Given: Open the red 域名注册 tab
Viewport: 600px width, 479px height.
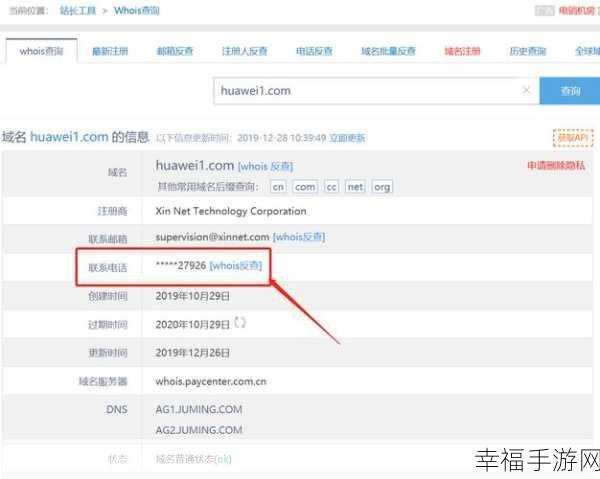Looking at the screenshot, I should click(462, 51).
